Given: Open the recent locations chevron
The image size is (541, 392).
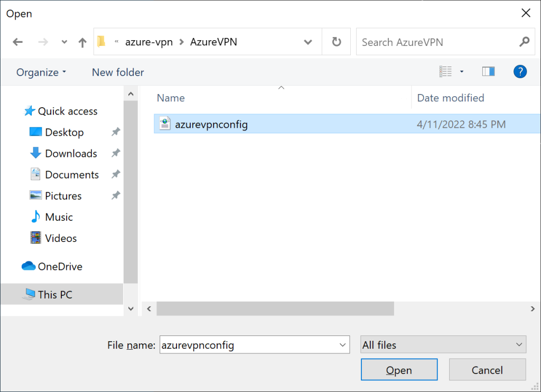Looking at the screenshot, I should [64, 42].
